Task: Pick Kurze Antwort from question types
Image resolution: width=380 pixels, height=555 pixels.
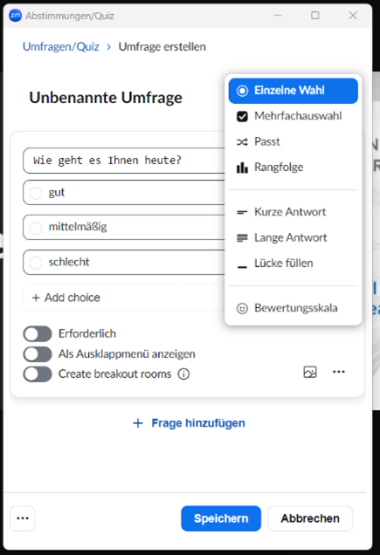Action: pyautogui.click(x=293, y=212)
